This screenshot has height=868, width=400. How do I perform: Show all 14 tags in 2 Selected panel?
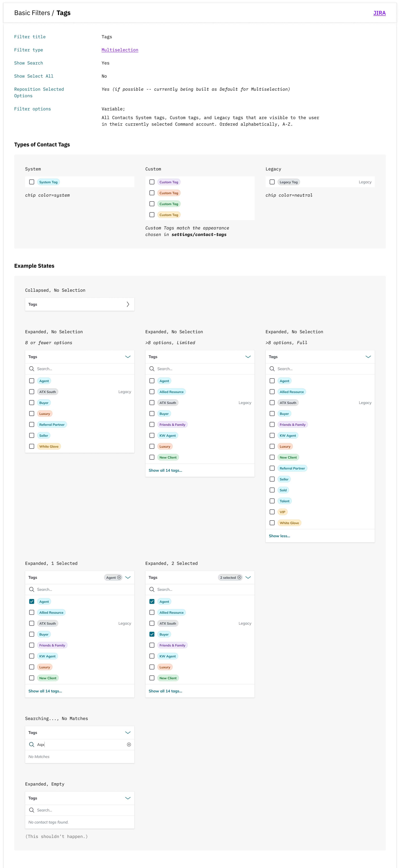tap(165, 691)
